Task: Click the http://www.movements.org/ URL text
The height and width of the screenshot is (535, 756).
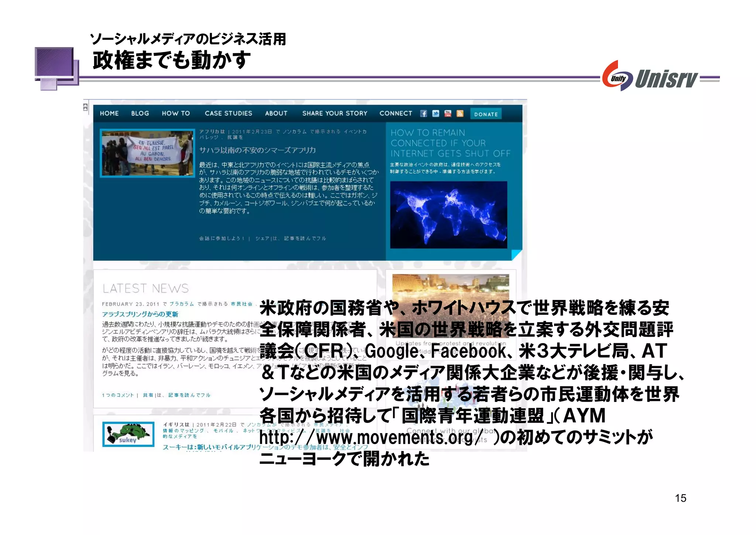Action: [x=371, y=438]
